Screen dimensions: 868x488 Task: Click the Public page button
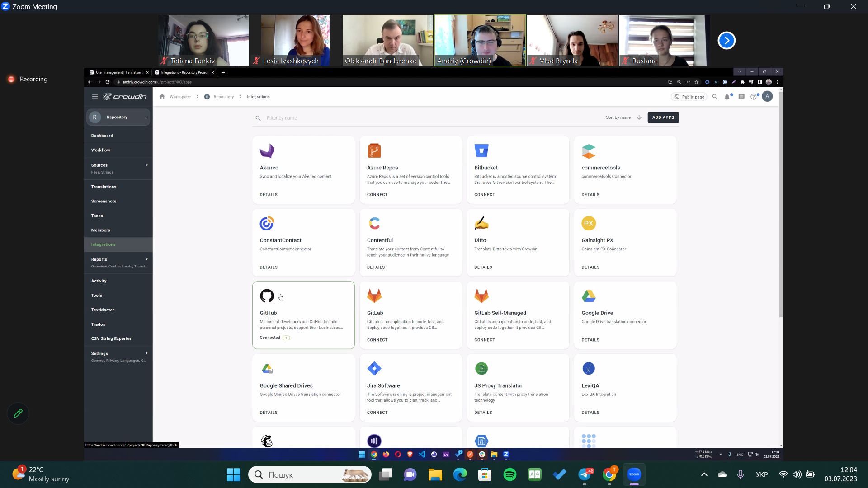[x=689, y=97]
